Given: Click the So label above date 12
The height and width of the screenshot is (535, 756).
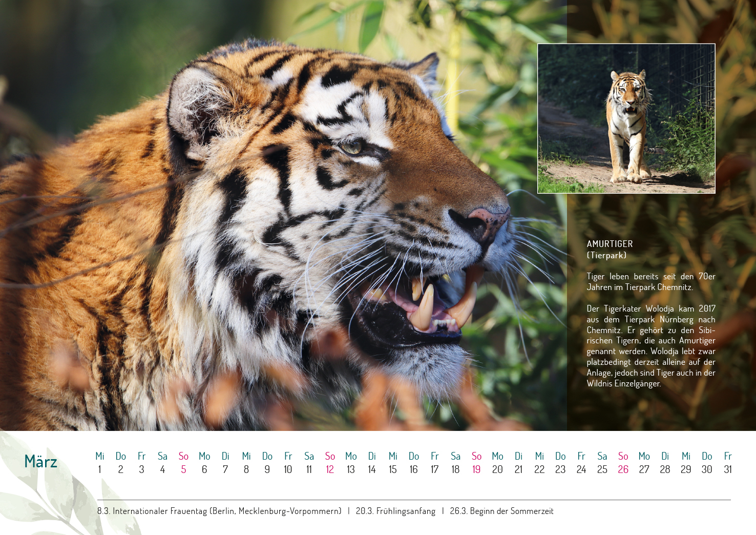Looking at the screenshot, I should (x=330, y=456).
